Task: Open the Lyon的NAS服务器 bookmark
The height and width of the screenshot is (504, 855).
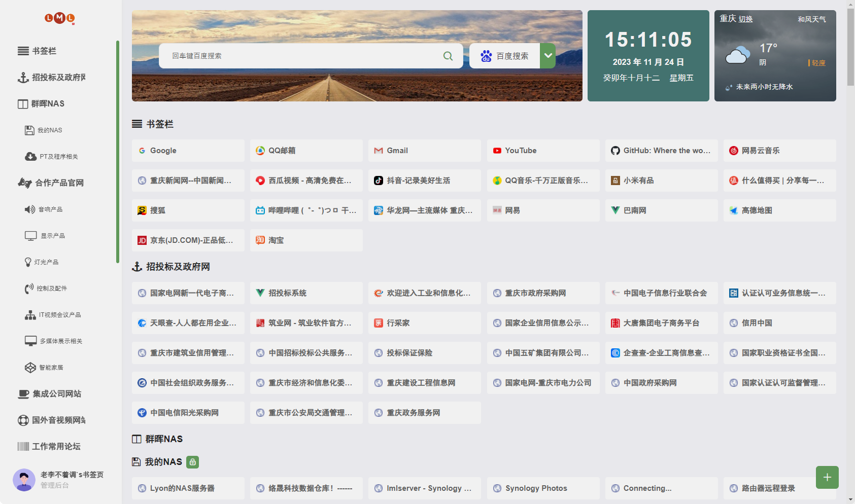Action: pos(188,488)
